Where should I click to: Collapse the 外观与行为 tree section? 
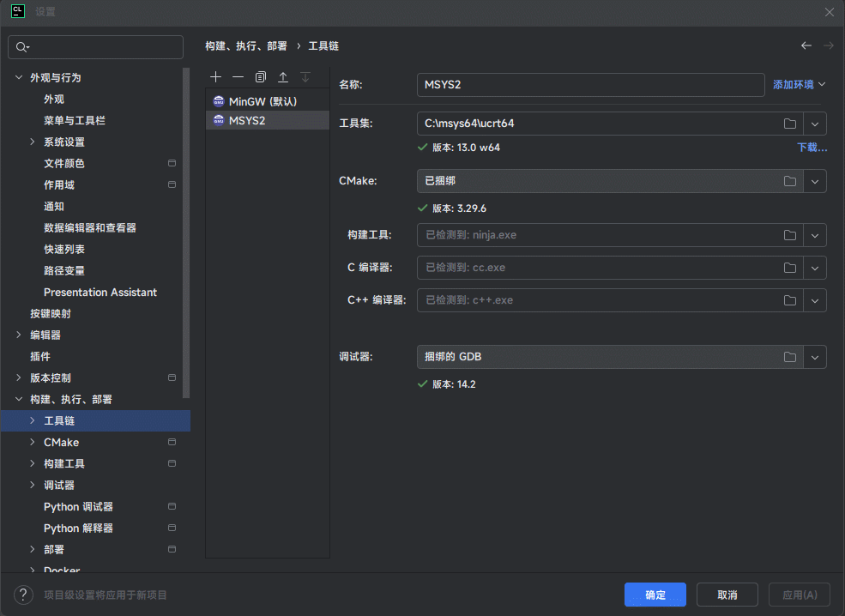[x=19, y=77]
